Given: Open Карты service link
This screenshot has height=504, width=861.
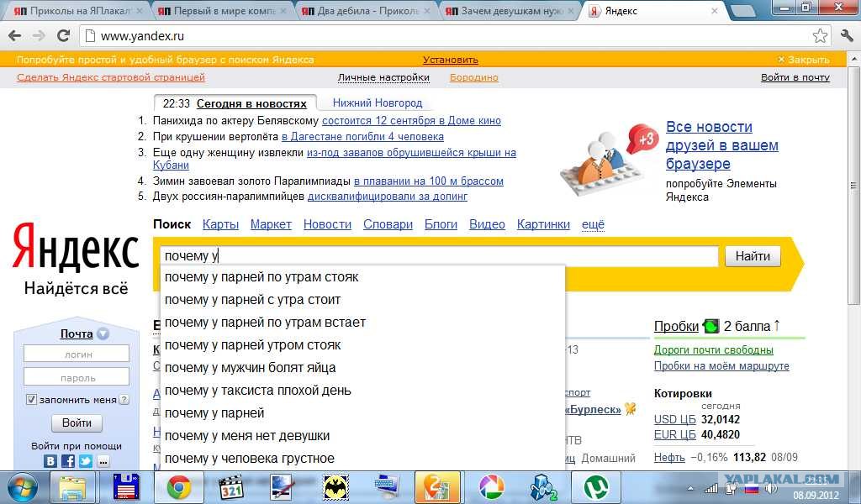Looking at the screenshot, I should click(221, 224).
